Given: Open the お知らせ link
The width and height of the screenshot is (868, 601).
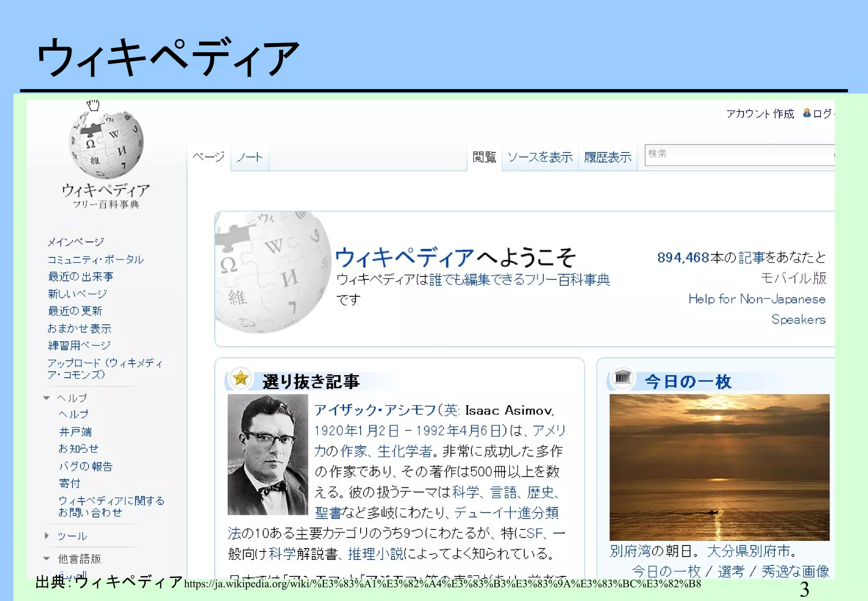Looking at the screenshot, I should [x=78, y=448].
